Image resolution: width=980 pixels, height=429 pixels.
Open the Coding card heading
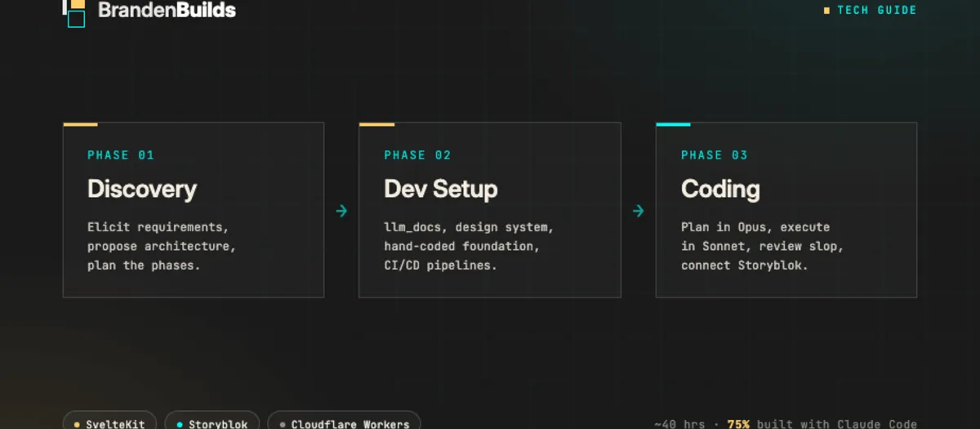[x=720, y=189]
